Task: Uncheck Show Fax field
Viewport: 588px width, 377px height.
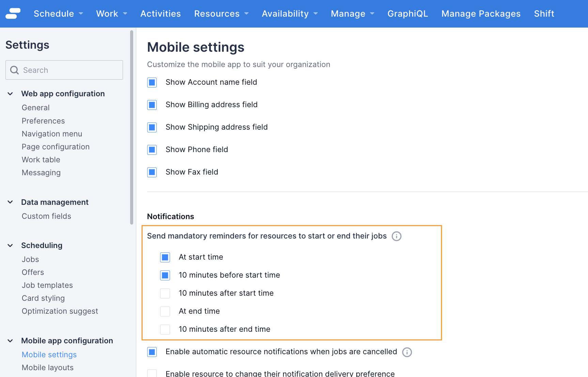Action: point(152,172)
